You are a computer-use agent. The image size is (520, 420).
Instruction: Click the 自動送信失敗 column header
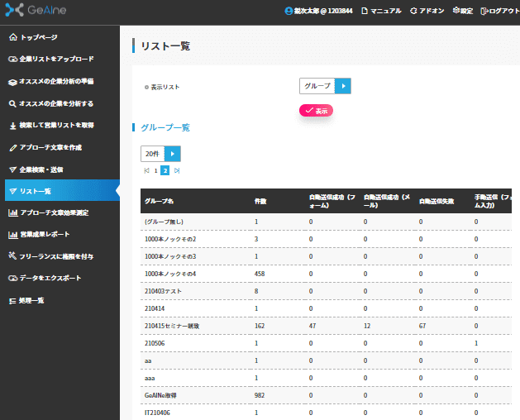437,201
